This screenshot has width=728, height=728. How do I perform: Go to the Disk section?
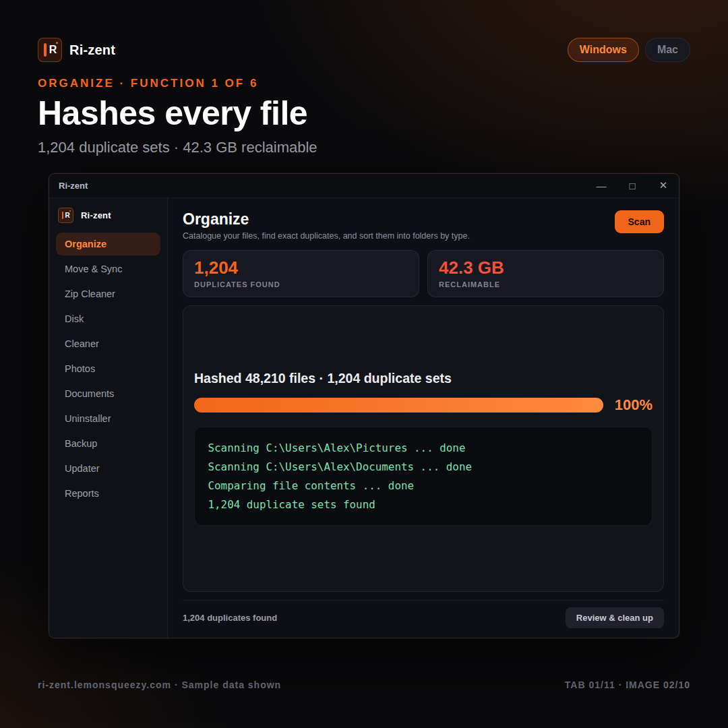click(x=108, y=319)
